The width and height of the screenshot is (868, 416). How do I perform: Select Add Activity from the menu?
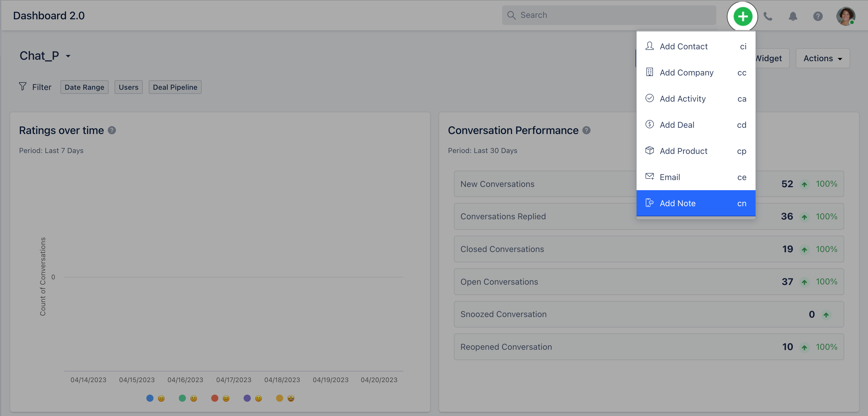pos(695,99)
